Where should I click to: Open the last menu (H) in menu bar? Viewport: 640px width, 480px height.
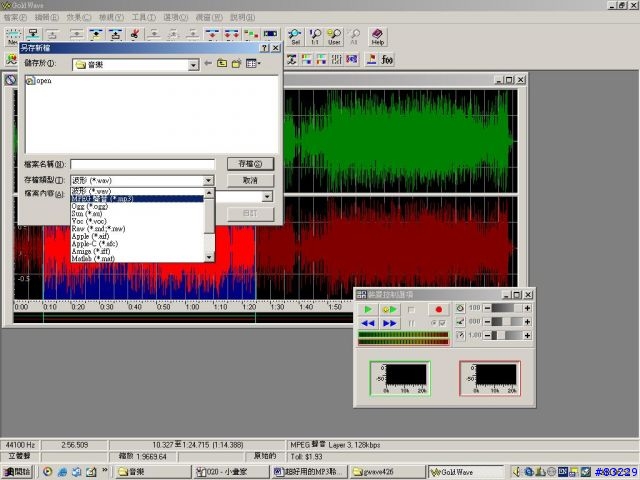(242, 18)
